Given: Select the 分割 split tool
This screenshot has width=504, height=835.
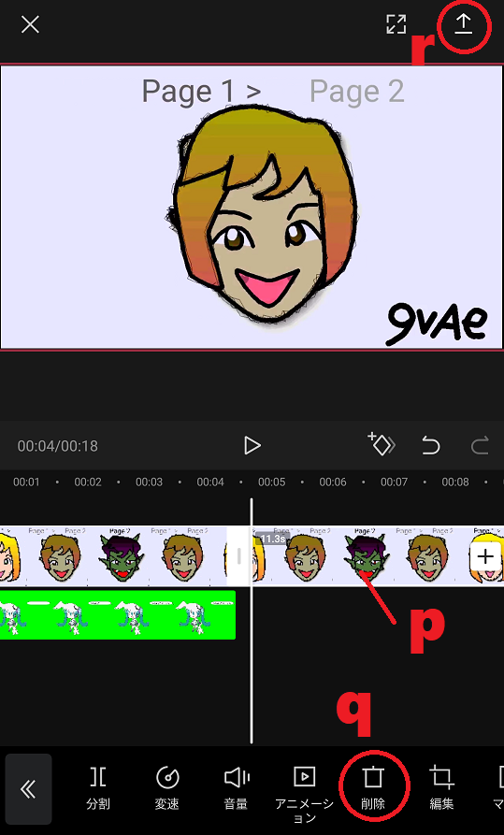Looking at the screenshot, I should [x=98, y=788].
